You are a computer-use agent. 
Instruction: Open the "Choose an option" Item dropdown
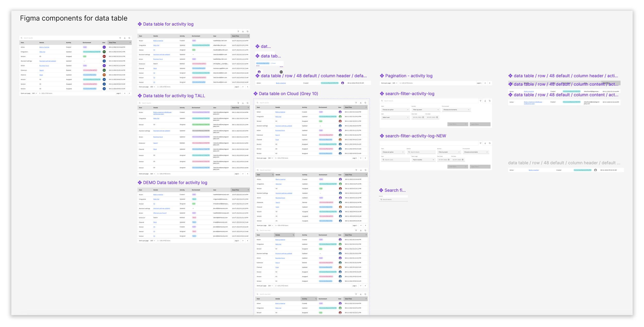[395, 110]
